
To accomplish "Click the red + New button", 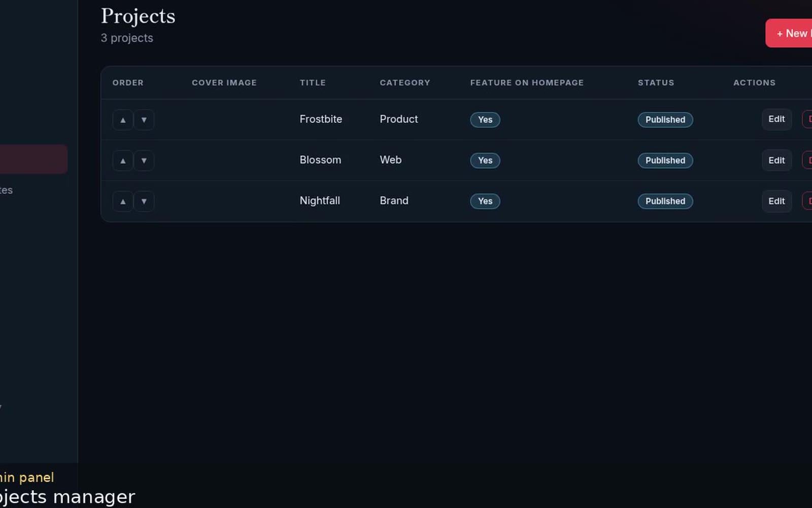I will [x=789, y=33].
